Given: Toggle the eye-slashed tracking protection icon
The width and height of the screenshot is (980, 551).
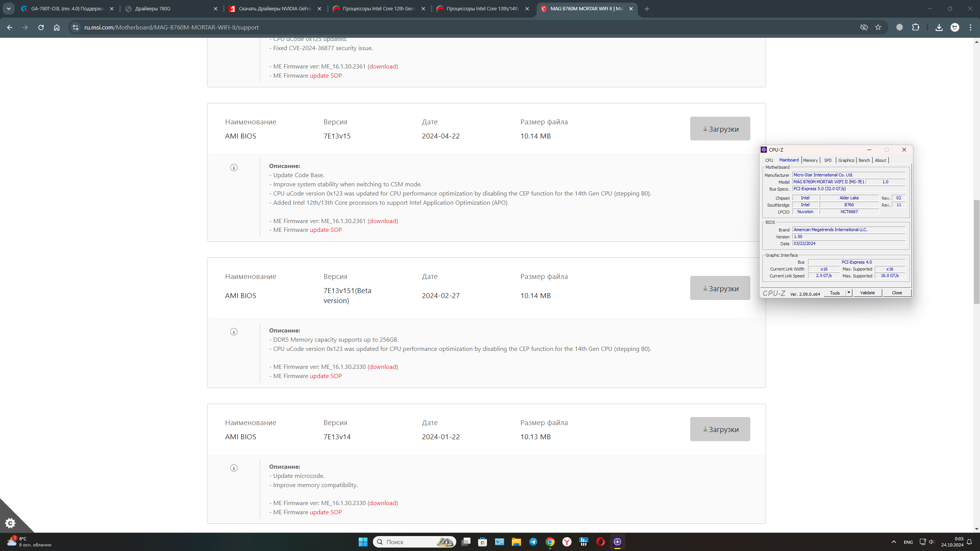Looking at the screenshot, I should pos(864,27).
